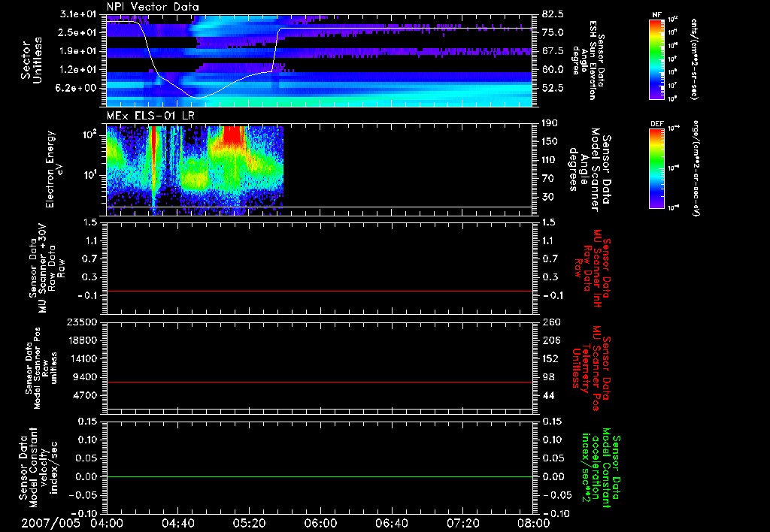The width and height of the screenshot is (770, 532).
Task: Click the 06:40 time axis label
Action: tap(391, 523)
